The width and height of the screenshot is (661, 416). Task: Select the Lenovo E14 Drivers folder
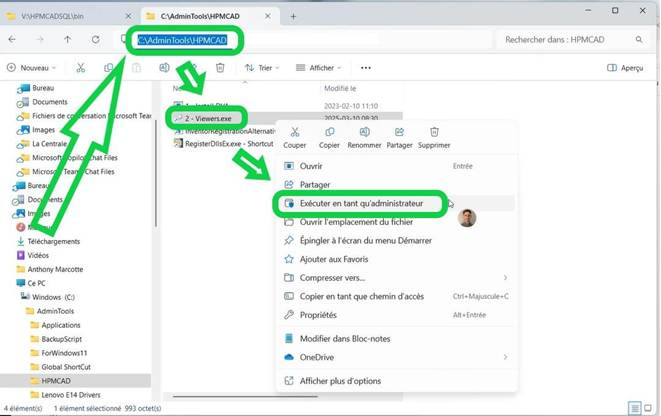pyautogui.click(x=71, y=395)
